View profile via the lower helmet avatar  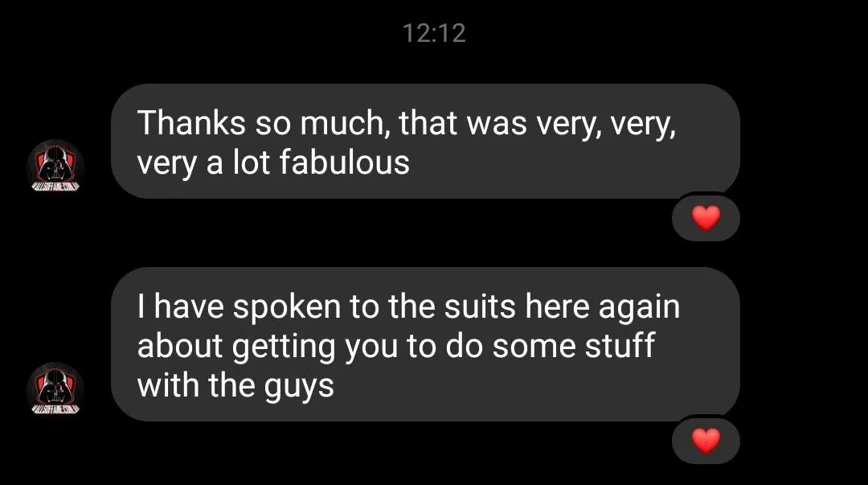point(56,389)
